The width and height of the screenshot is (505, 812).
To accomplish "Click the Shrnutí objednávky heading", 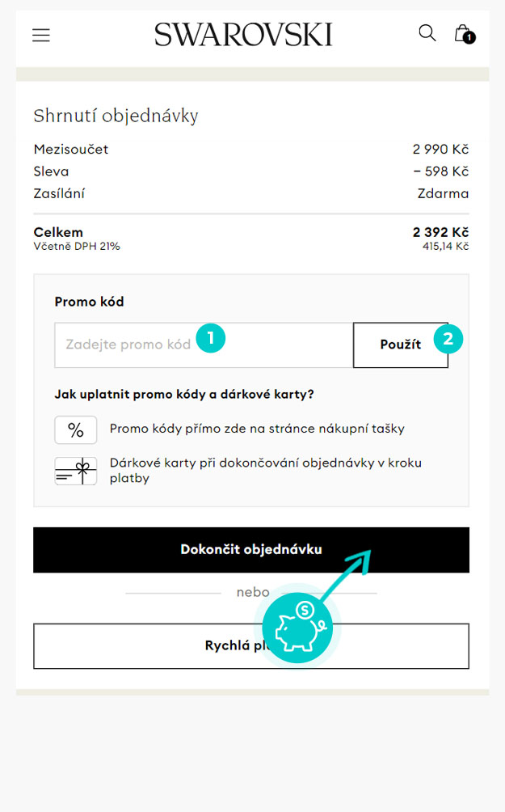I will (116, 116).
